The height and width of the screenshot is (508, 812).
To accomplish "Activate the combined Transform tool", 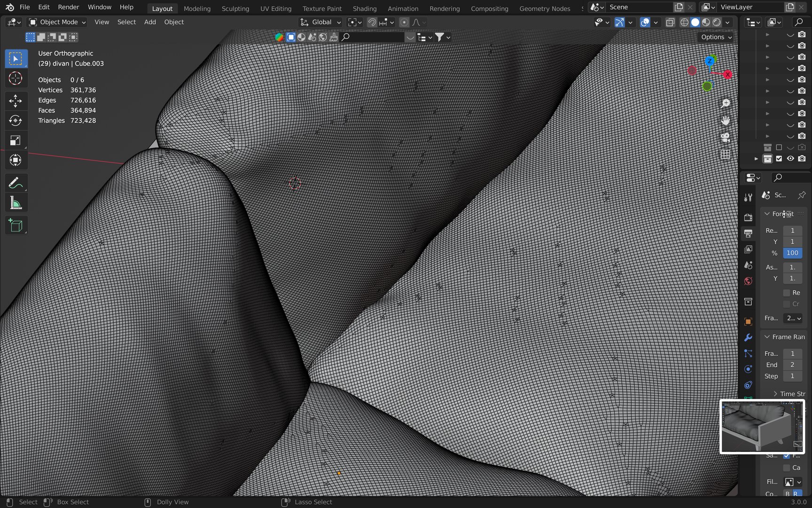I will click(x=16, y=160).
